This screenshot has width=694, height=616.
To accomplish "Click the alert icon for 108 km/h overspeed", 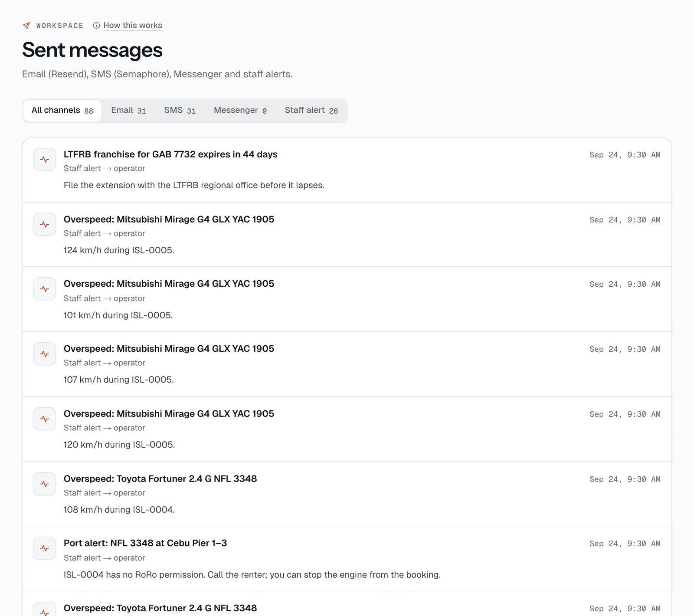I will coord(45,484).
